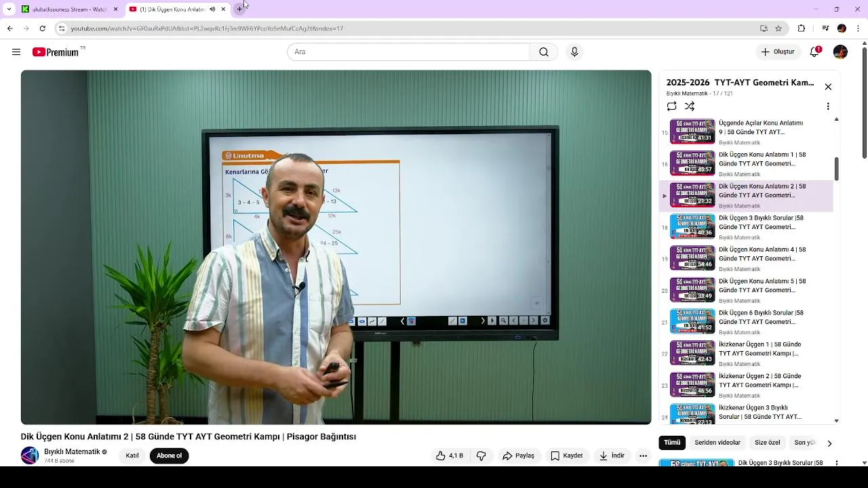Screen dimensions: 868x488
Task: Play Dik Üçgen Konu Anlatımı 1 video
Action: tap(746, 164)
